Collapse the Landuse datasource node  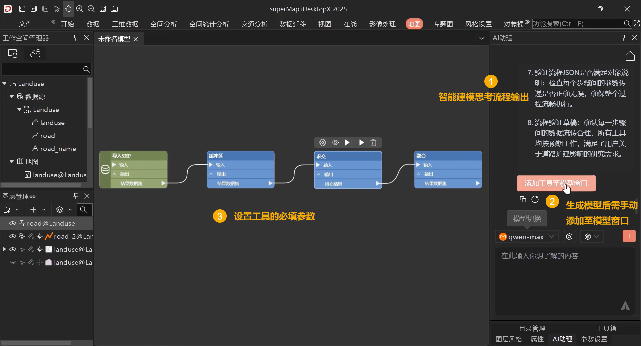pos(19,109)
